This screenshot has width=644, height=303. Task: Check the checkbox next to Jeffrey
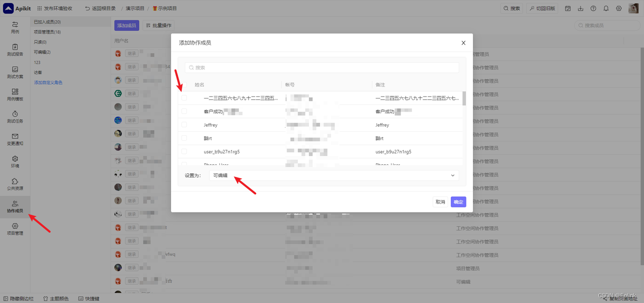[184, 125]
